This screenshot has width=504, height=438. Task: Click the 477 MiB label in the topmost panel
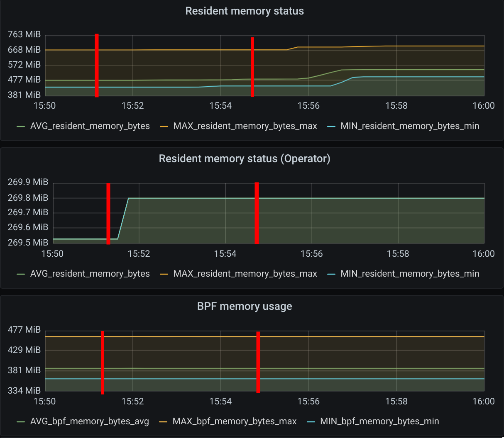[24, 80]
